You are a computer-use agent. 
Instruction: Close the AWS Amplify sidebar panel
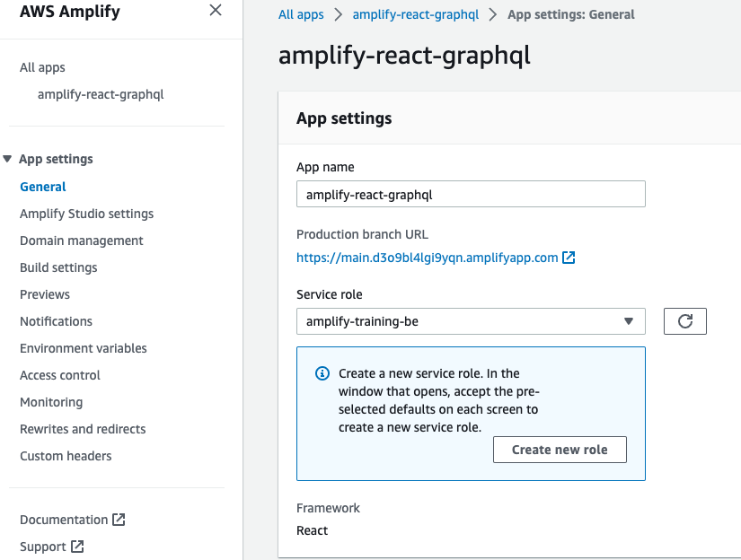coord(215,11)
